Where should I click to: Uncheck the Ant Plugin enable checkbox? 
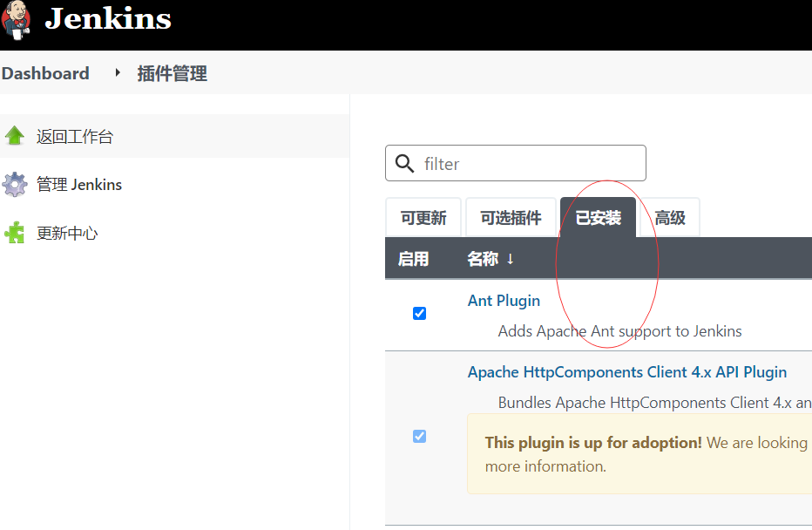[419, 314]
